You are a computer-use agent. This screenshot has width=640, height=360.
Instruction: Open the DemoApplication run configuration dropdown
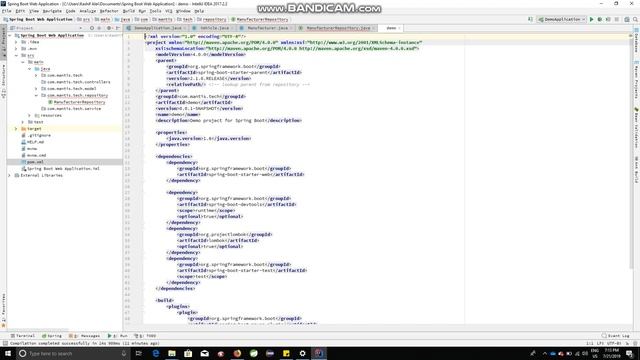(x=562, y=19)
